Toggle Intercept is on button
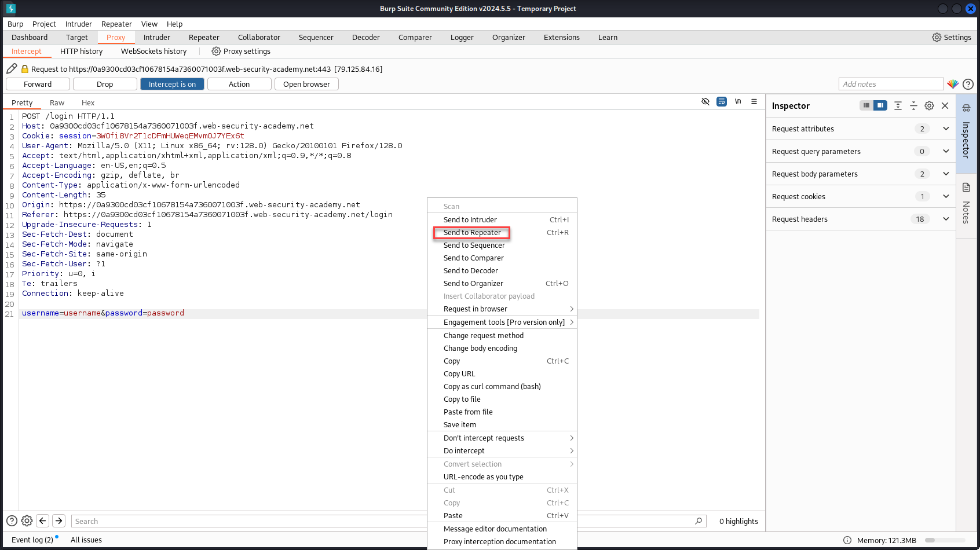Screen dimensions: 980x550 (172, 83)
